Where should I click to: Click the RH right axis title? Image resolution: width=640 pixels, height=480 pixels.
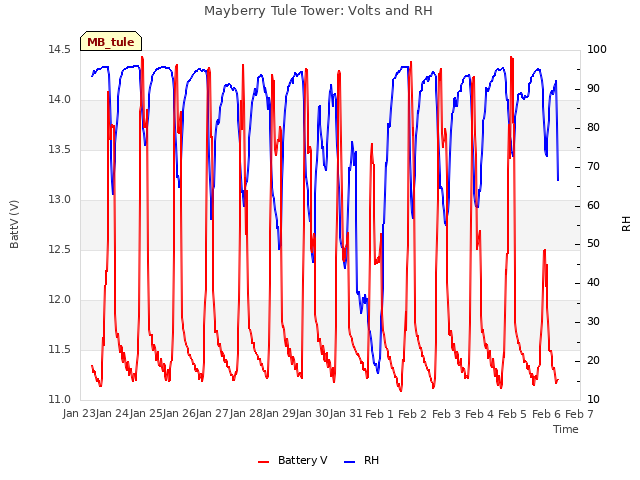(x=626, y=224)
